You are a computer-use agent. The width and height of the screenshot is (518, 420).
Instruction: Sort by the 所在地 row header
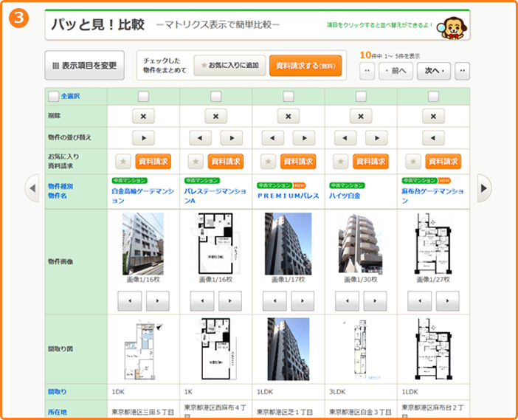[x=57, y=412]
